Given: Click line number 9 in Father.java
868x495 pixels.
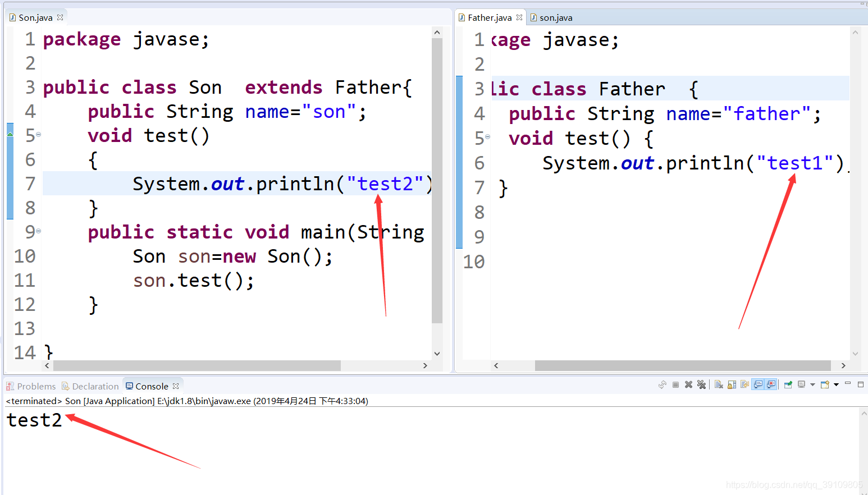Looking at the screenshot, I should (479, 237).
